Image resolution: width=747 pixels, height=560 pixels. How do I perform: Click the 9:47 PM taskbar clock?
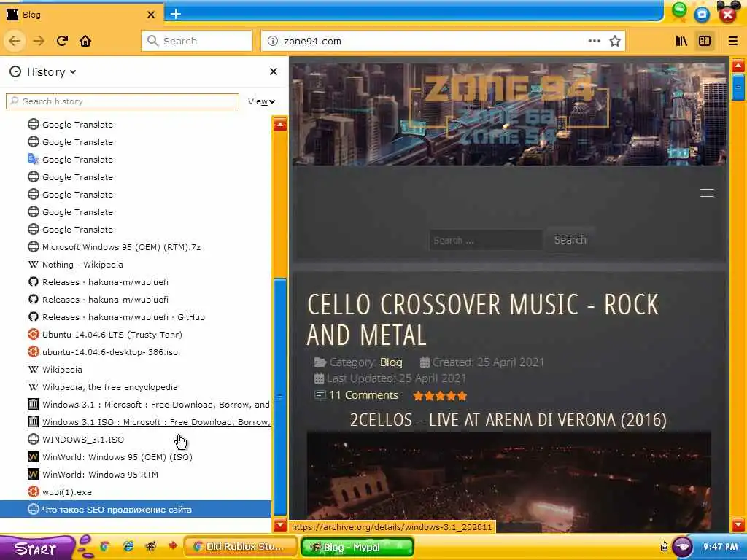pos(720,547)
